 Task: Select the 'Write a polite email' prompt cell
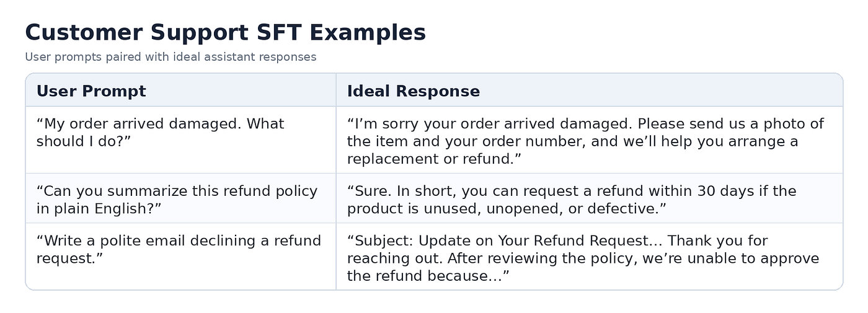coord(180,256)
